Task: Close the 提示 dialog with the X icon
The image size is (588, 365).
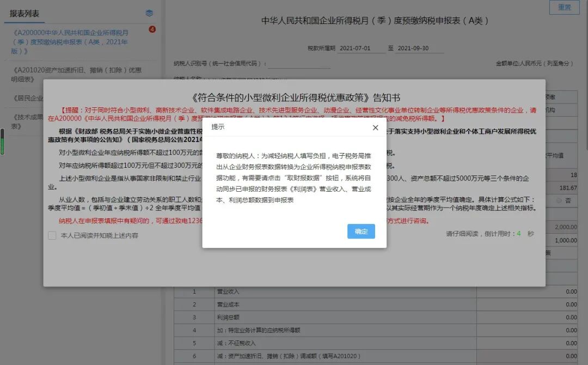Action: click(375, 127)
